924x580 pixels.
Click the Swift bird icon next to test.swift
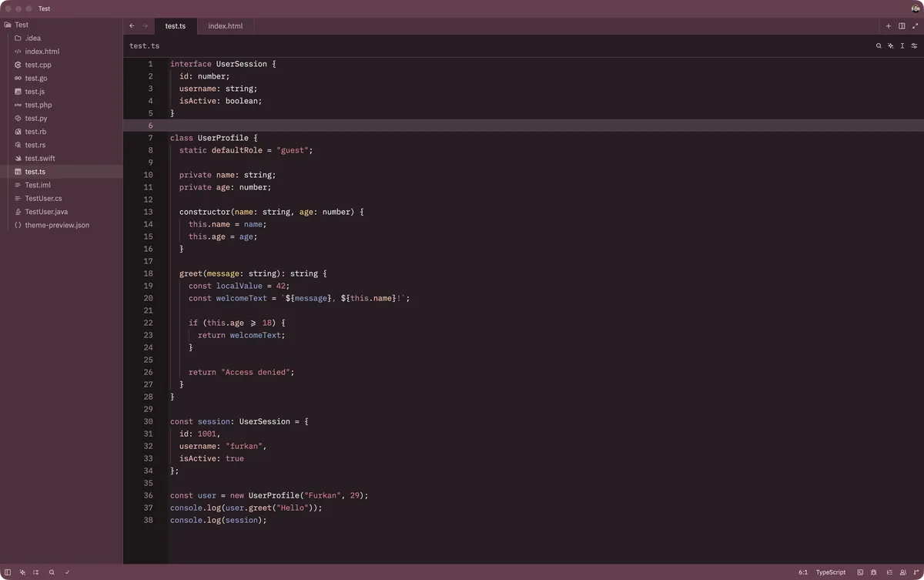coord(18,158)
